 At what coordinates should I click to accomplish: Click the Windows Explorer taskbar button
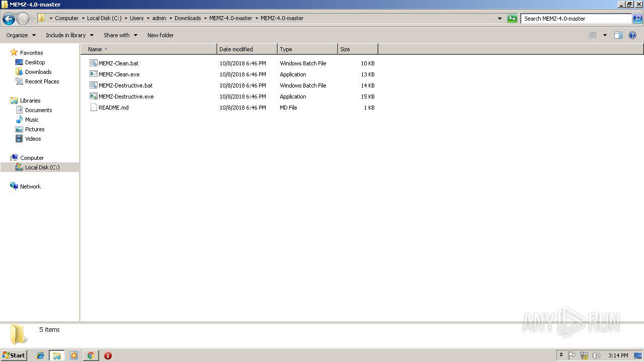(57, 355)
